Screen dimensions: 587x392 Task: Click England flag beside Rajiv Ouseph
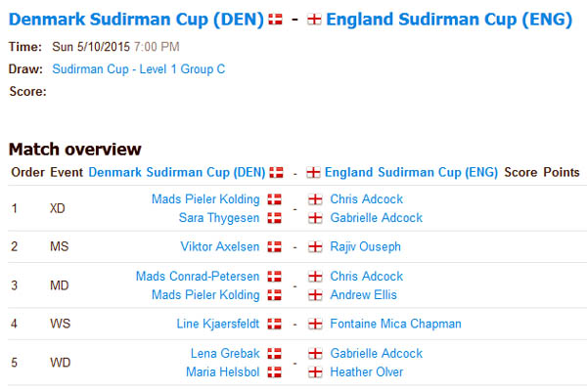[x=315, y=246]
